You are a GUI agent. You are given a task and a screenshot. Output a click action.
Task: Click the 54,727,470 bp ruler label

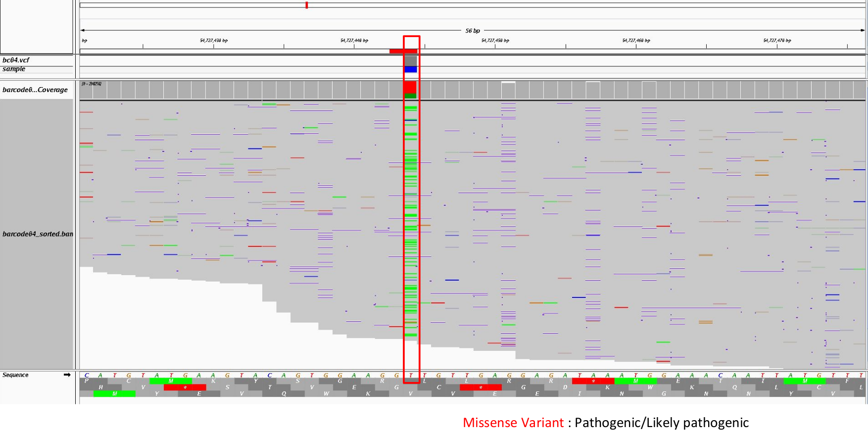[x=777, y=41]
